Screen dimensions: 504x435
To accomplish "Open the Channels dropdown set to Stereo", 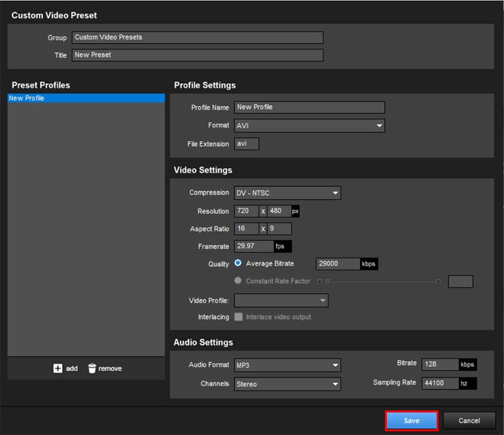I will (287, 384).
